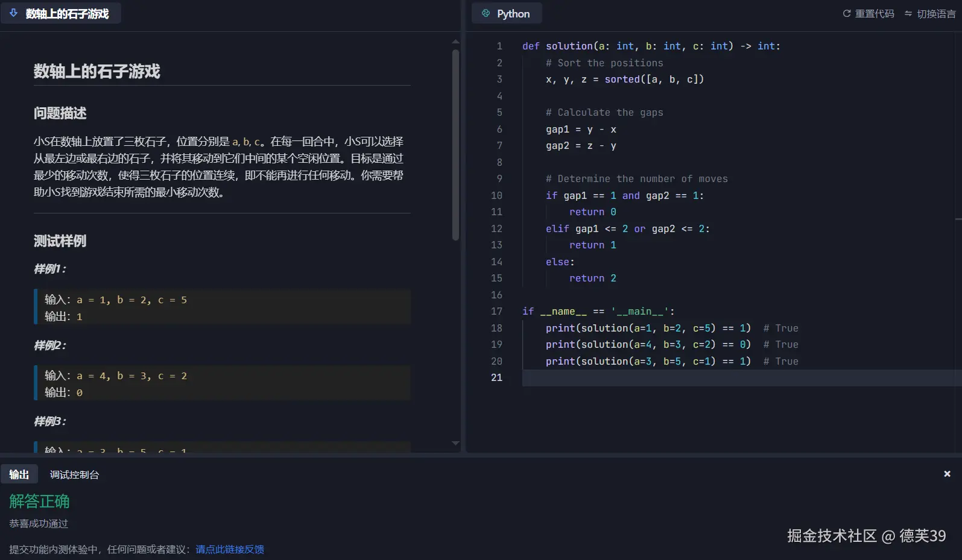Switch to the 输出 output tab
This screenshot has height=560, width=962.
click(x=19, y=474)
